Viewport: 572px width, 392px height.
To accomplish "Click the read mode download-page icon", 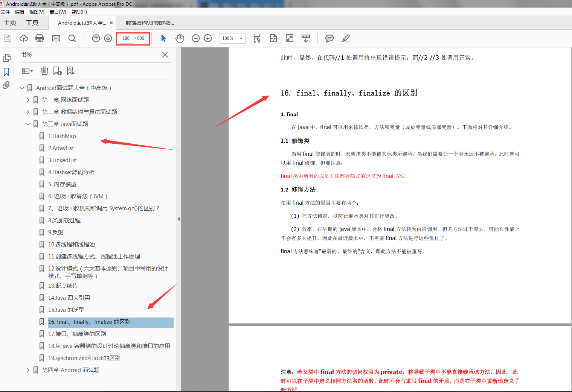I will click(306, 38).
